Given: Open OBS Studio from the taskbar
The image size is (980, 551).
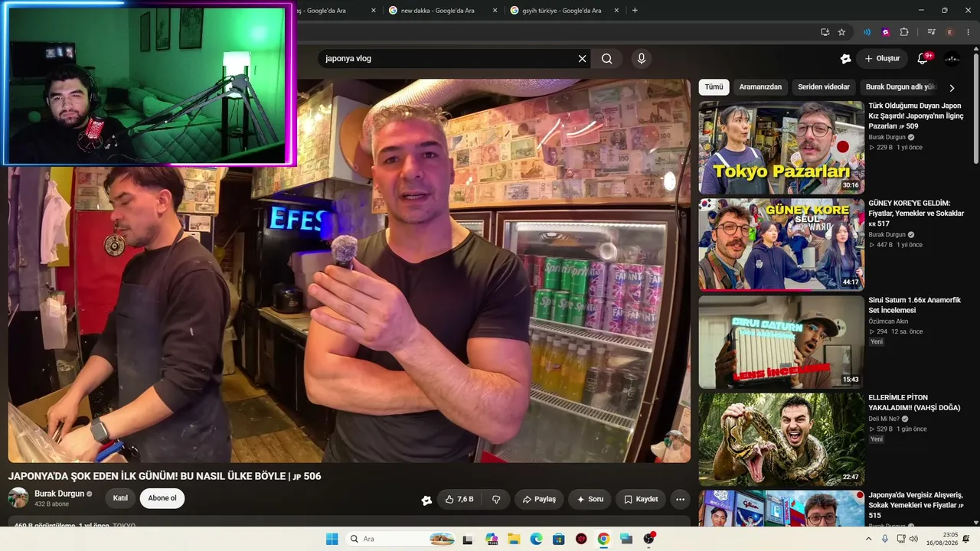Looking at the screenshot, I should (649, 539).
